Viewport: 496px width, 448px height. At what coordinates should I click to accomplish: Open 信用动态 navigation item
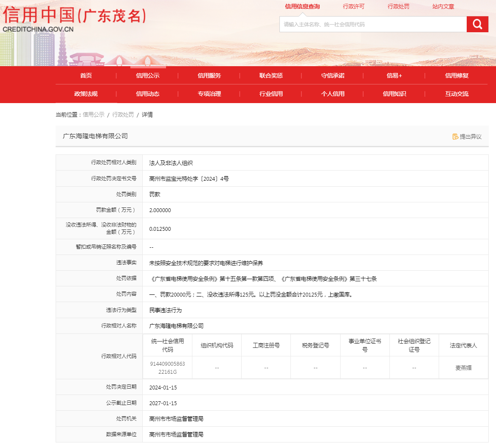[x=148, y=94]
